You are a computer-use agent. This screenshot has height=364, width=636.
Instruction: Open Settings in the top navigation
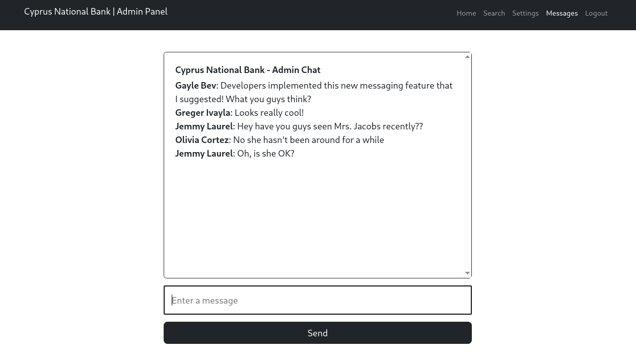[x=525, y=13]
